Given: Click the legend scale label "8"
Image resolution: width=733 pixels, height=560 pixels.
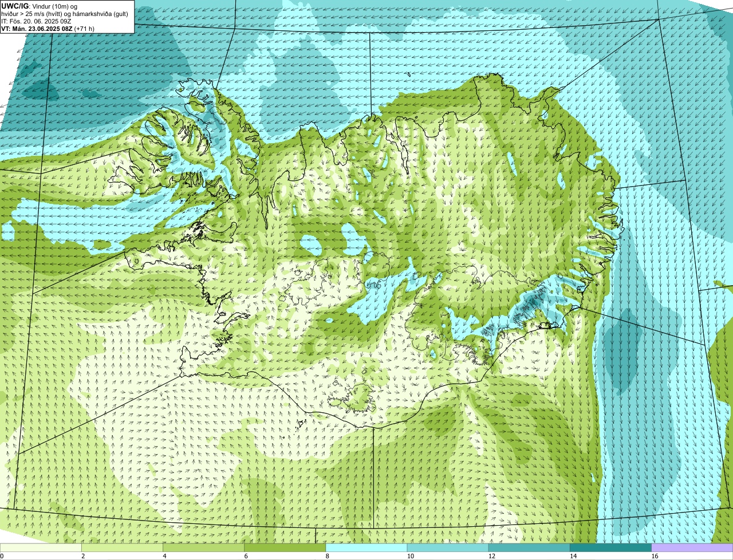Looking at the screenshot, I should coord(328,556).
